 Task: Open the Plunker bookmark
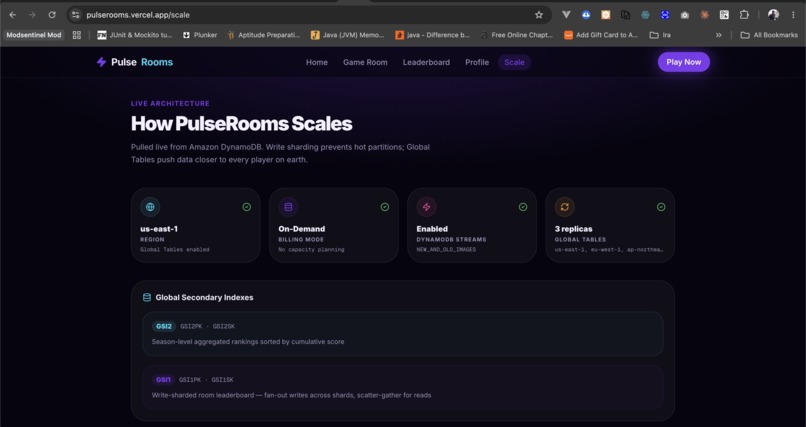pos(200,35)
